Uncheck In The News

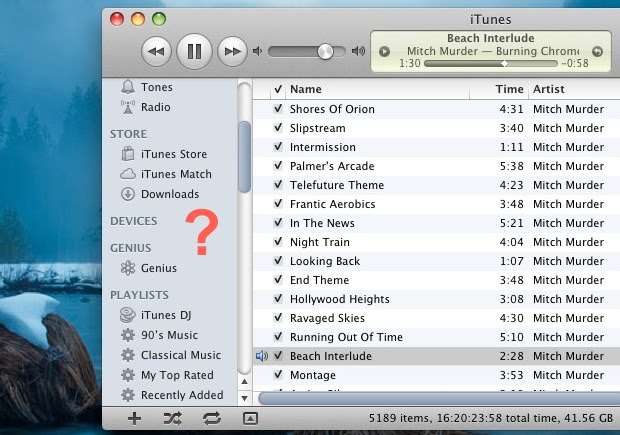[x=278, y=223]
